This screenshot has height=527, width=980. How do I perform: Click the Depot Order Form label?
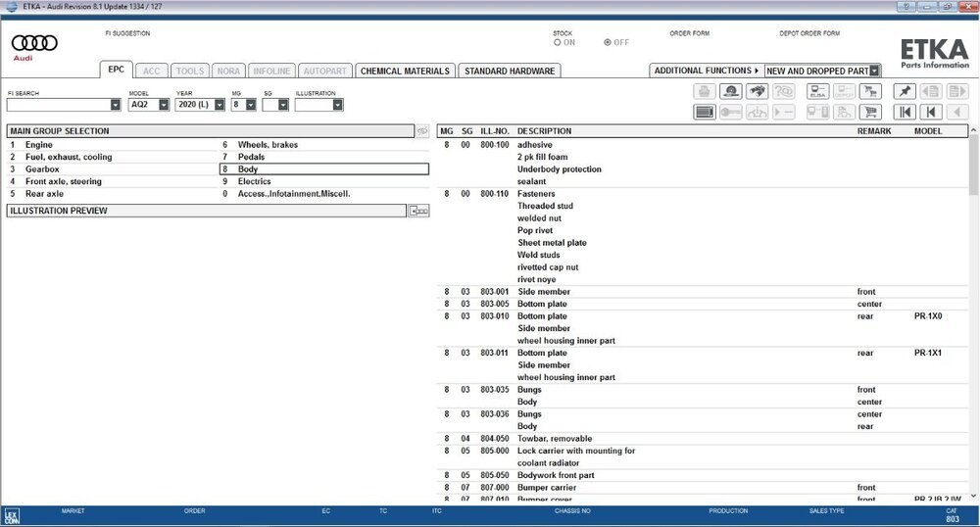click(809, 33)
